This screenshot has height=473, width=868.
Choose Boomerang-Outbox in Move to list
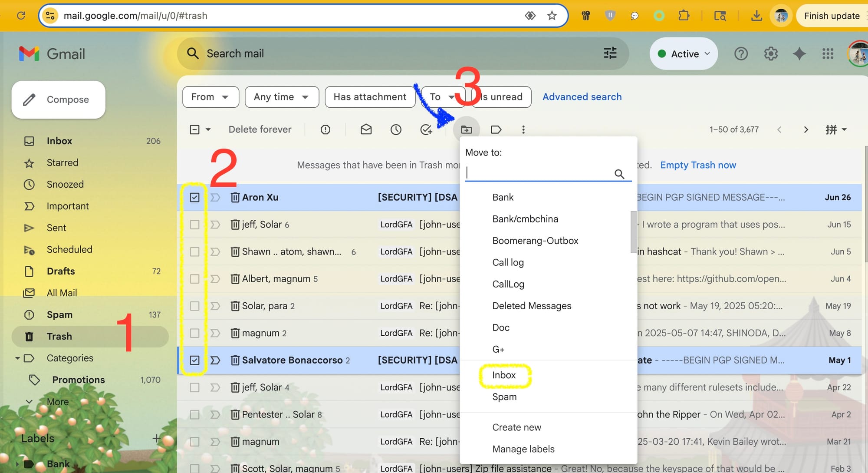pos(535,241)
